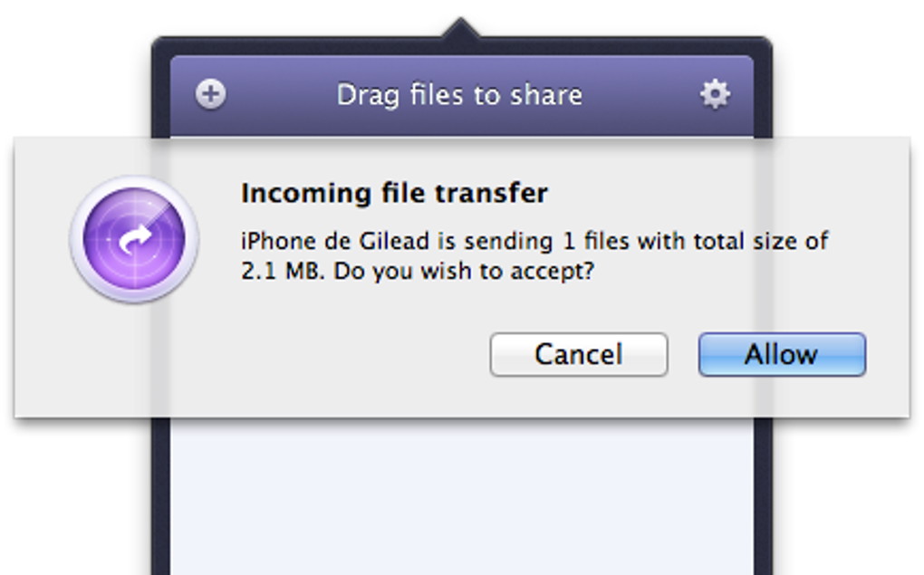
Task: Open settings with the gear icon
Action: pos(715,93)
